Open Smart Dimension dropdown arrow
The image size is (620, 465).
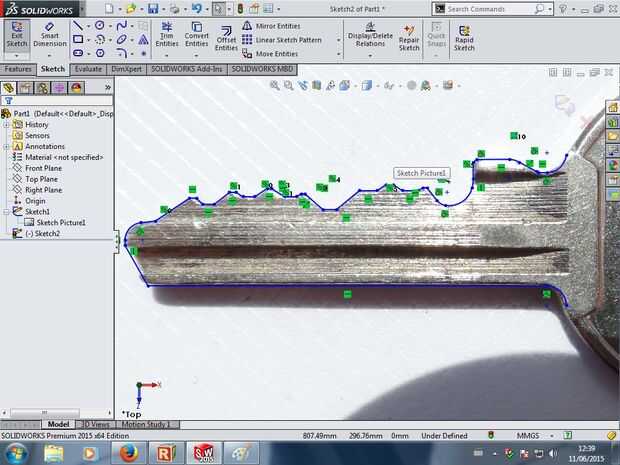[49, 56]
